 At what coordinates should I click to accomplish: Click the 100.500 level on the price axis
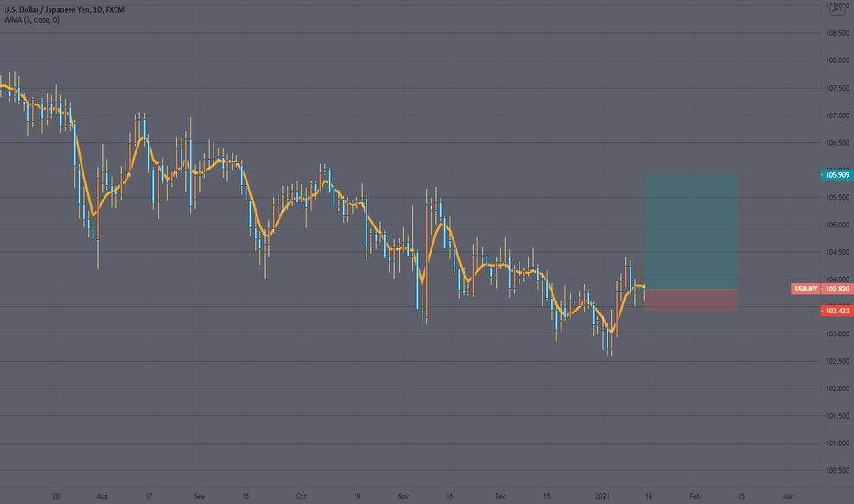pos(838,471)
